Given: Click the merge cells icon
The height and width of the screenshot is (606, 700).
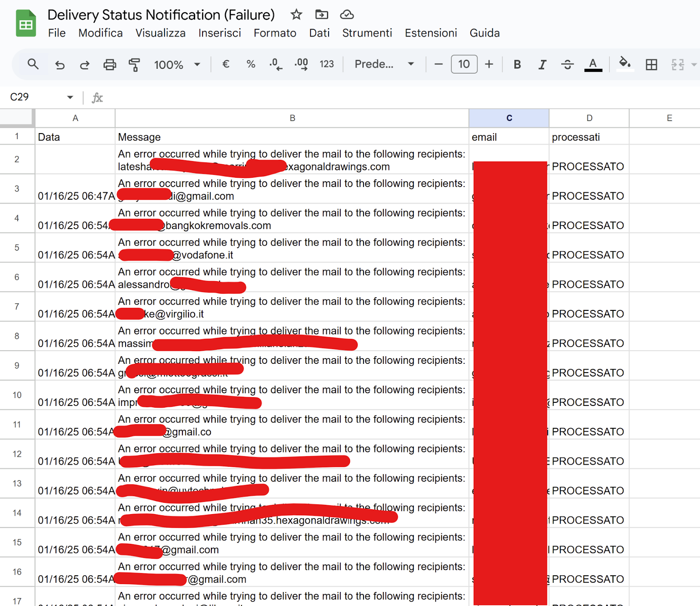Looking at the screenshot, I should [677, 65].
